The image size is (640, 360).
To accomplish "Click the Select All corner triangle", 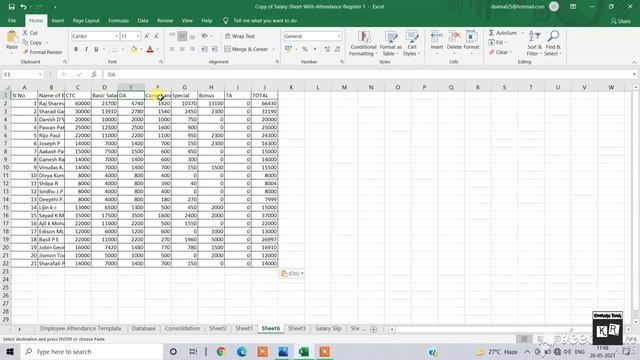I will click(7, 87).
